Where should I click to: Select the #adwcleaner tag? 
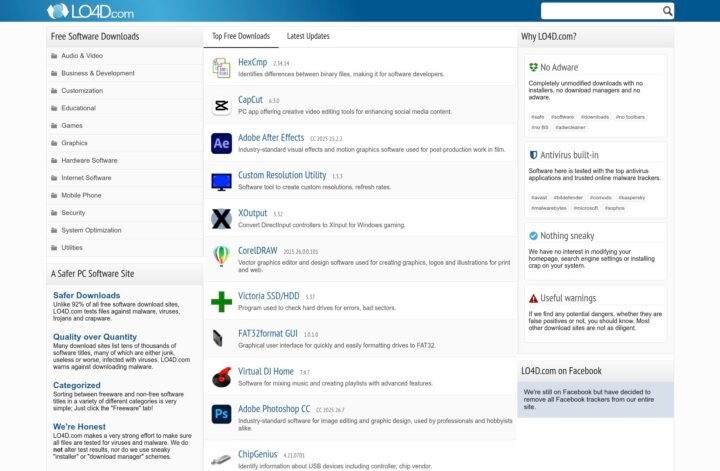[570, 127]
